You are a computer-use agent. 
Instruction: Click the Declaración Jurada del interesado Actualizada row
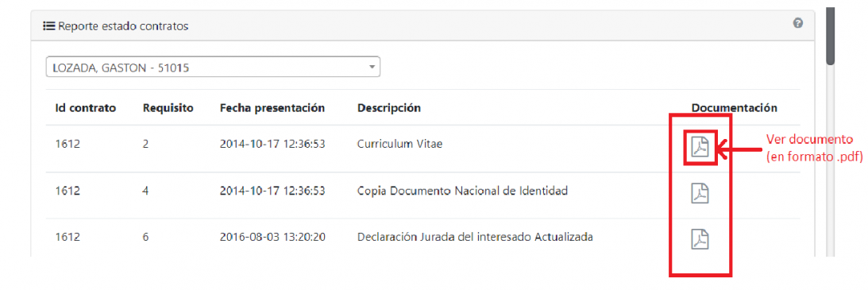coord(423,238)
